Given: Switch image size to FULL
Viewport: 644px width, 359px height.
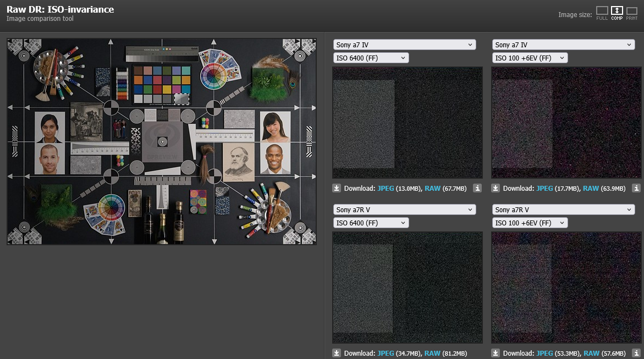Looking at the screenshot, I should click(x=602, y=13).
